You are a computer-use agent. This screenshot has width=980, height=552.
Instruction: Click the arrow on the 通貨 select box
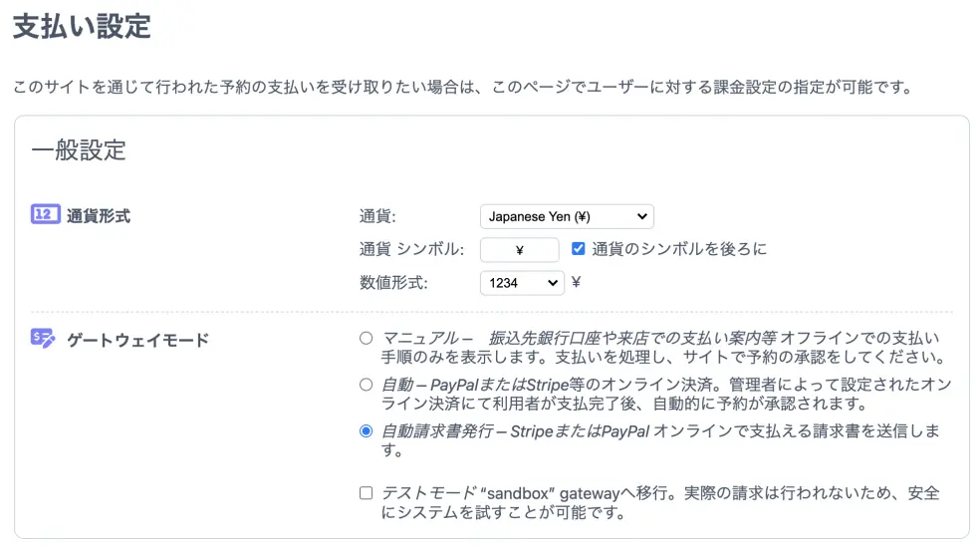tap(641, 216)
